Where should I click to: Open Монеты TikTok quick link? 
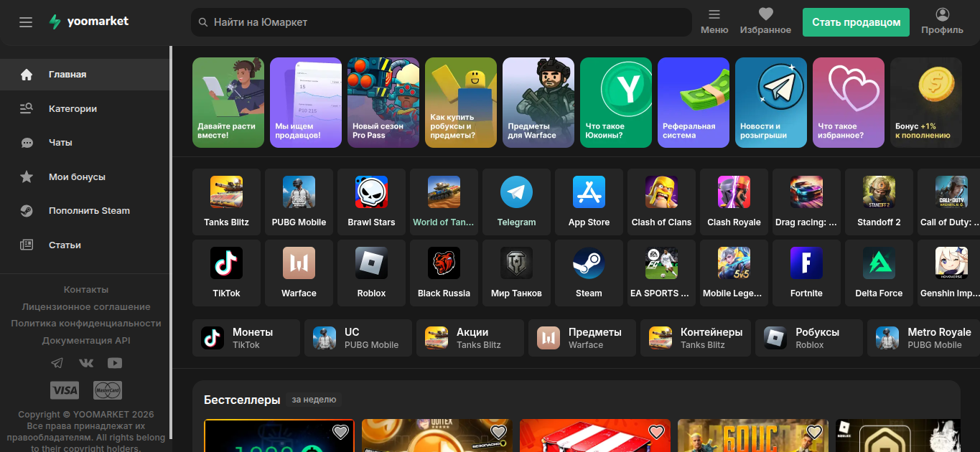pos(246,338)
